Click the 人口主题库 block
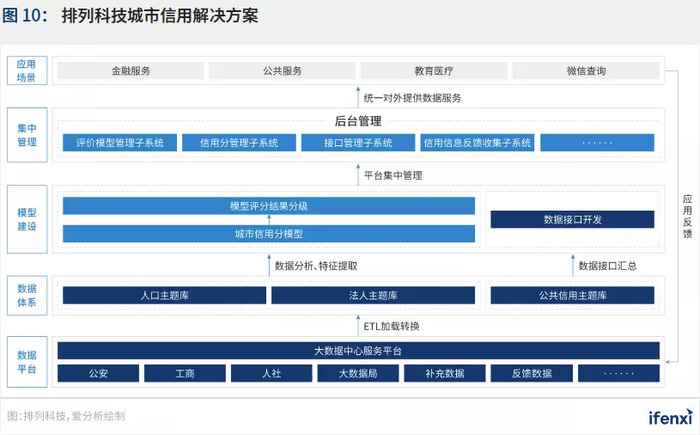 [x=164, y=295]
